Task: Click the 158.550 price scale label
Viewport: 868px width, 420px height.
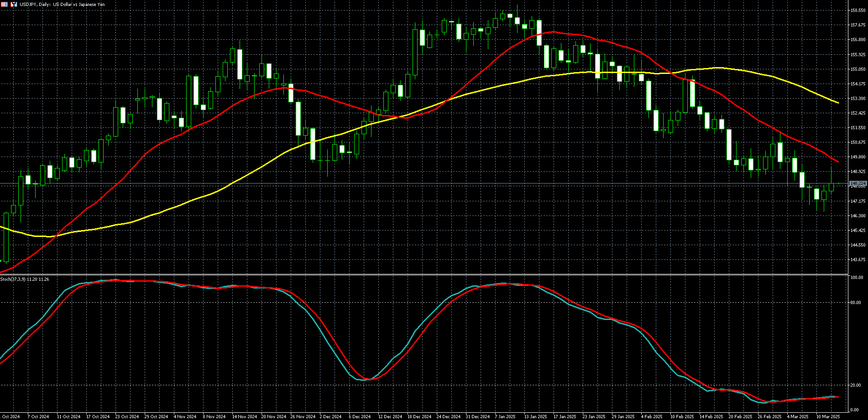Action: (858, 10)
